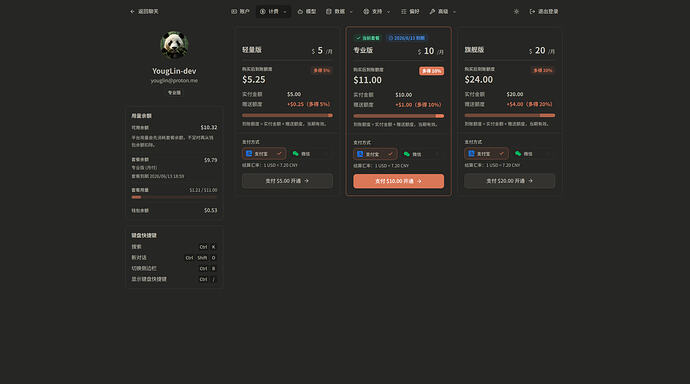Click the Alipay logo in the $5 card
Viewport: 690px width, 384px height.
point(249,154)
